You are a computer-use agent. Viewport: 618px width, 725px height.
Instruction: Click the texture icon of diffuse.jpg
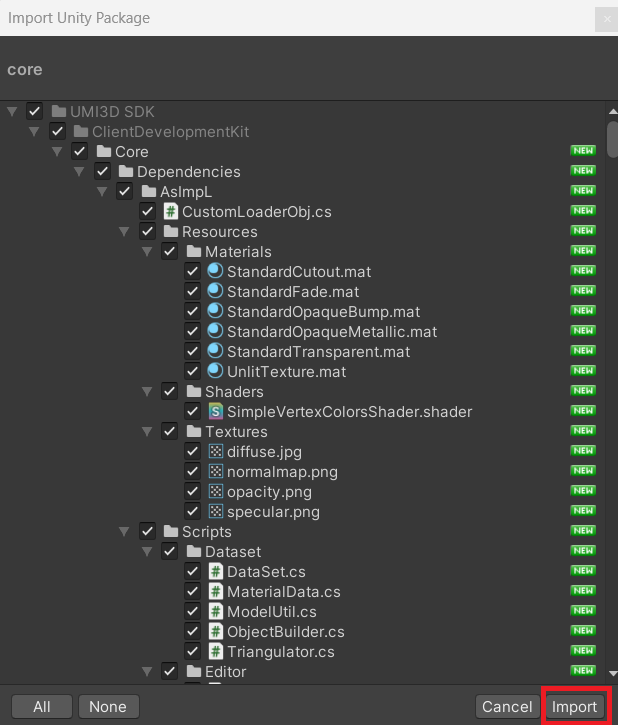pos(215,451)
